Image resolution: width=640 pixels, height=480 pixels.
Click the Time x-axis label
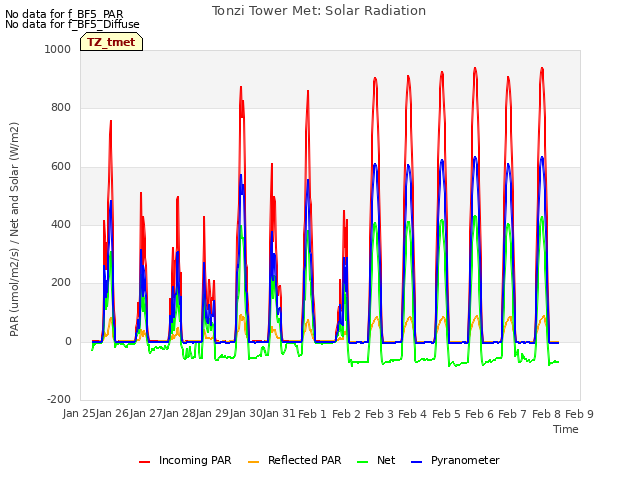click(x=566, y=429)
